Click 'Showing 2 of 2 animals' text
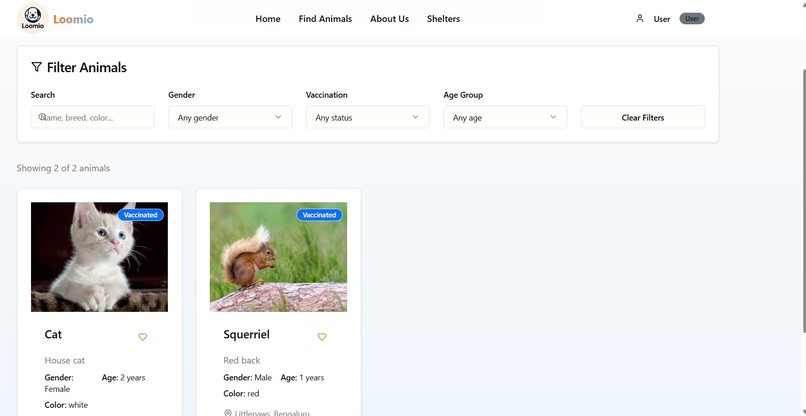806x416 pixels. point(63,168)
